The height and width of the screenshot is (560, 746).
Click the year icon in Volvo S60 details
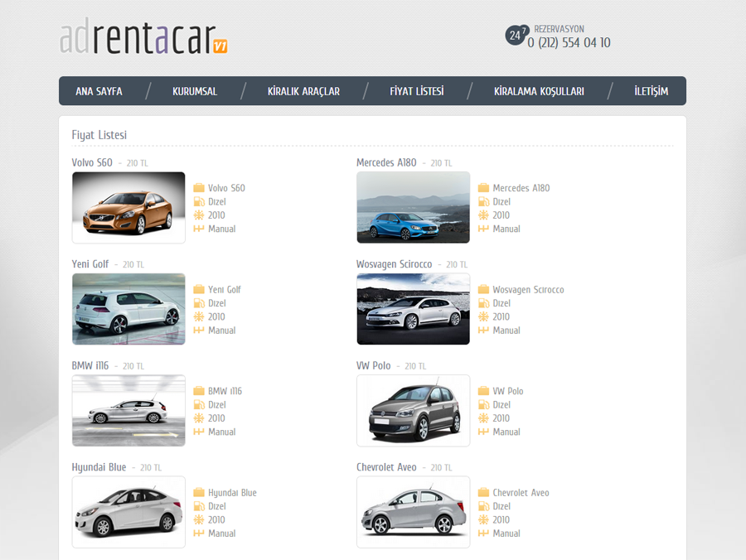pyautogui.click(x=199, y=215)
